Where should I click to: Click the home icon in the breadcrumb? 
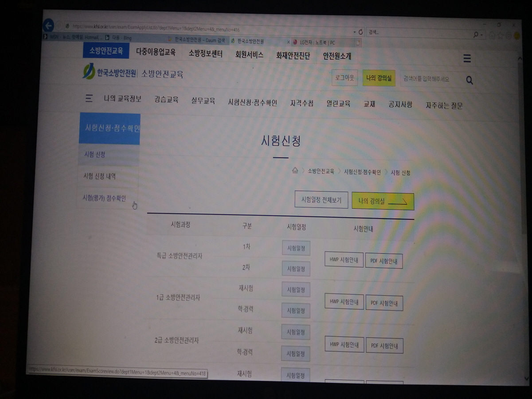coord(295,171)
